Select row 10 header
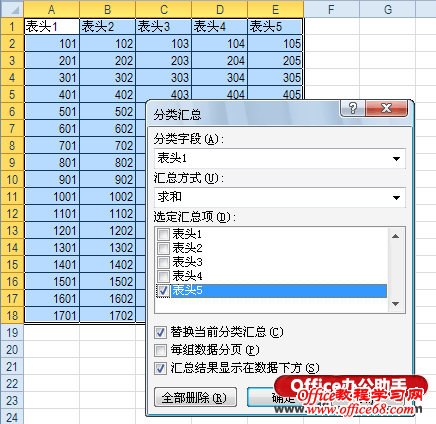This screenshot has height=424, width=436. (12, 179)
